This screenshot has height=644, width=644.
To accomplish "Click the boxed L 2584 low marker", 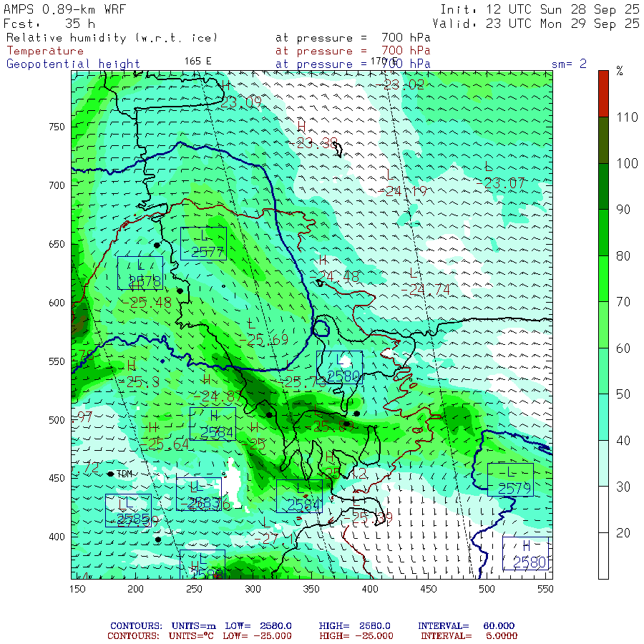I will pyautogui.click(x=299, y=496).
